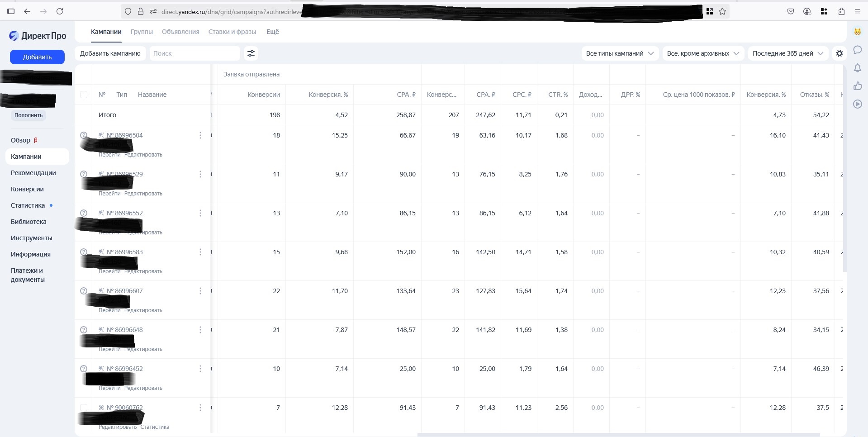Click status icon for campaign 86996529

pos(84,174)
